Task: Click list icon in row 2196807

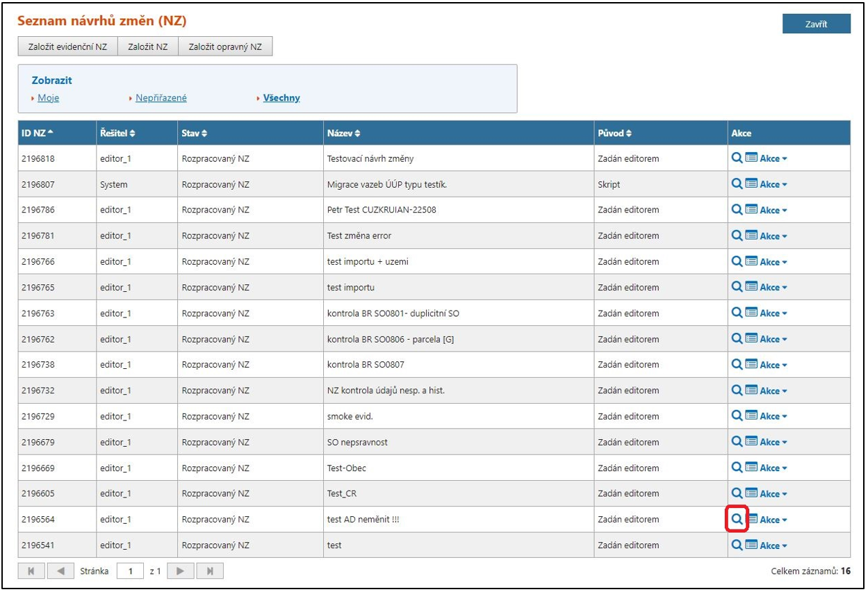Action: [751, 184]
